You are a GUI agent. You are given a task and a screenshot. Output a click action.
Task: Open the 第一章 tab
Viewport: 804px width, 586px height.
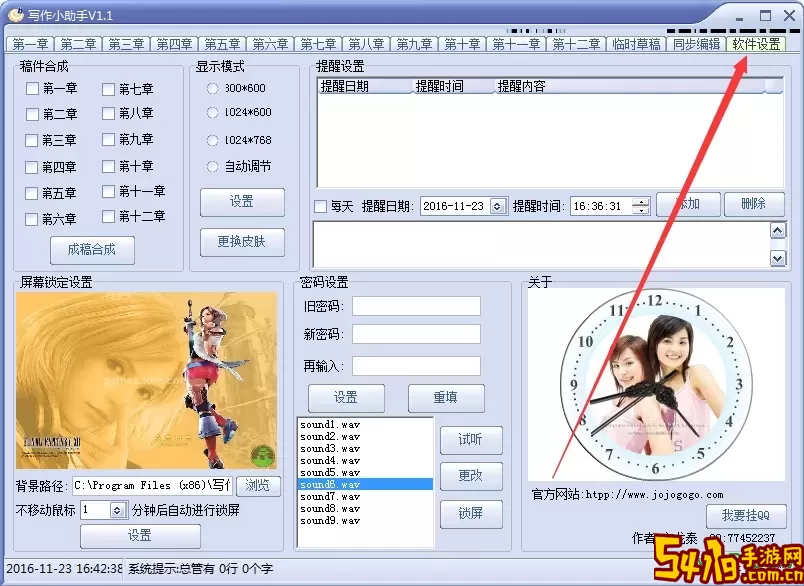coord(30,44)
